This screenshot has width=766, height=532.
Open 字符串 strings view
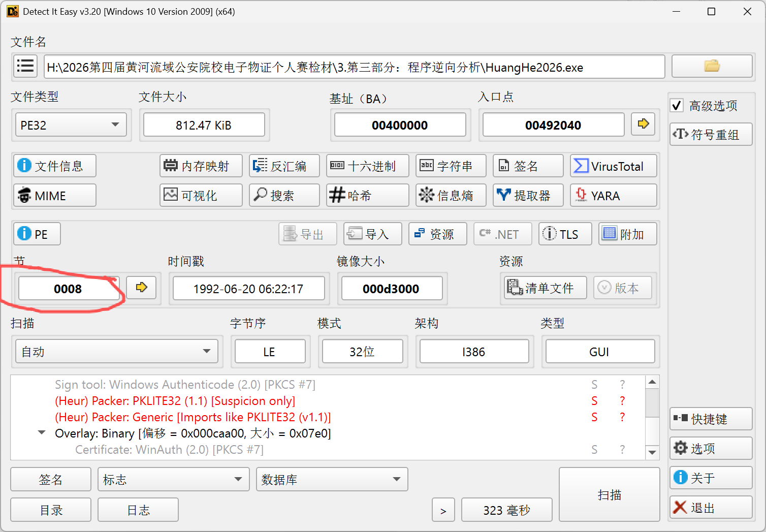pyautogui.click(x=451, y=166)
